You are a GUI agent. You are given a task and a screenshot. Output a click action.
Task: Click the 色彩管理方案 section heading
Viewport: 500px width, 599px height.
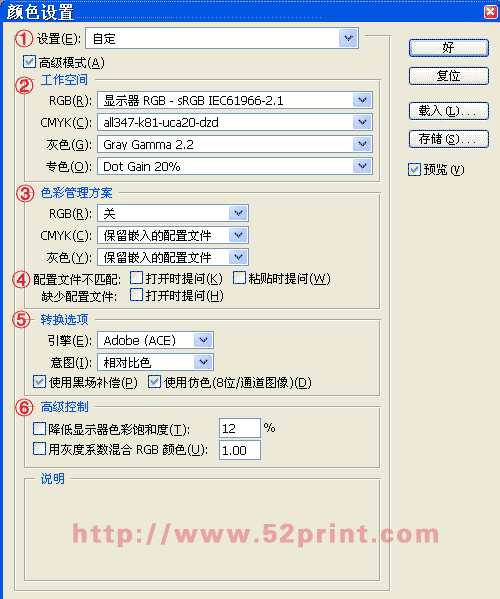(x=76, y=193)
